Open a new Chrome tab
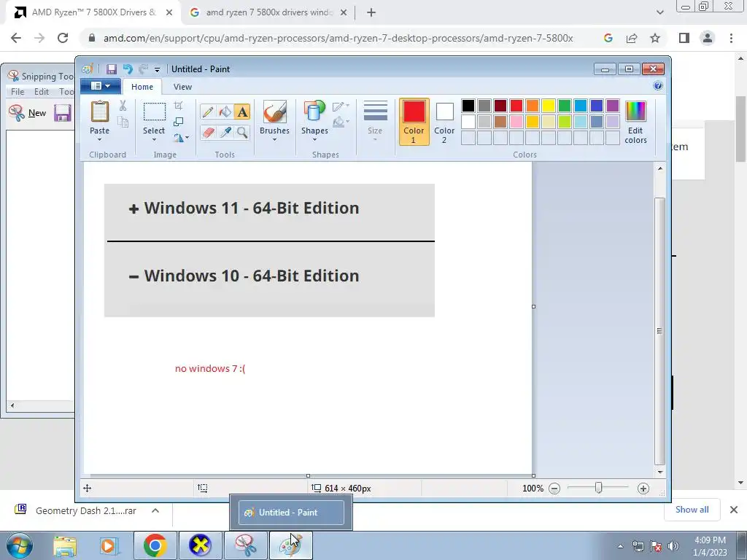 371,12
